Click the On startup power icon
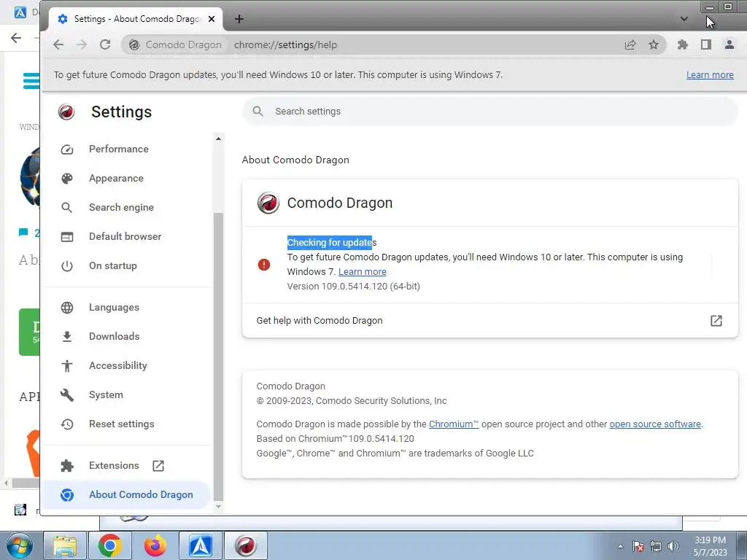 tap(67, 265)
